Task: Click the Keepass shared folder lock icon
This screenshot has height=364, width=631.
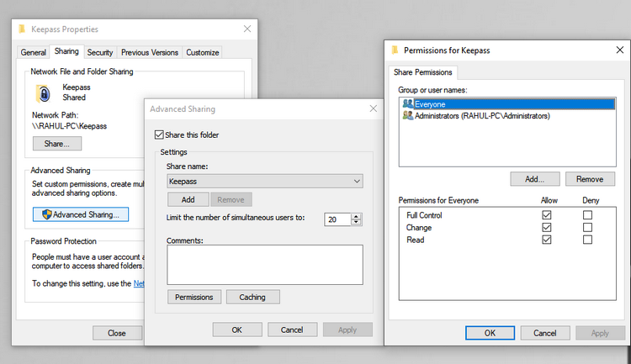Action: coord(43,93)
